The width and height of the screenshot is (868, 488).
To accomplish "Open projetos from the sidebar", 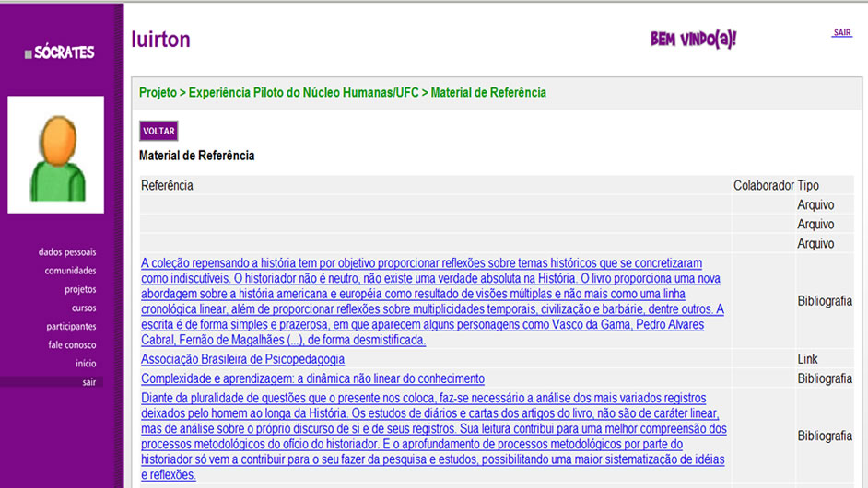I will tap(79, 289).
